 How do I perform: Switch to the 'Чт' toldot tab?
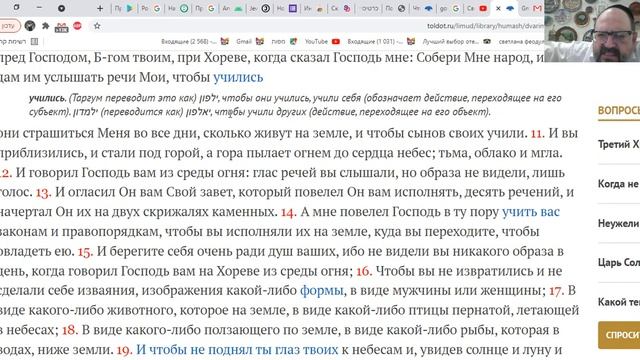point(423,8)
